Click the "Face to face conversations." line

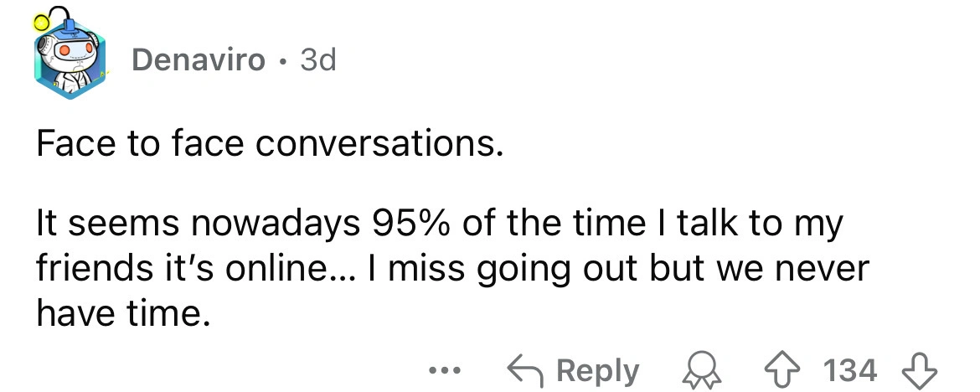(x=269, y=146)
